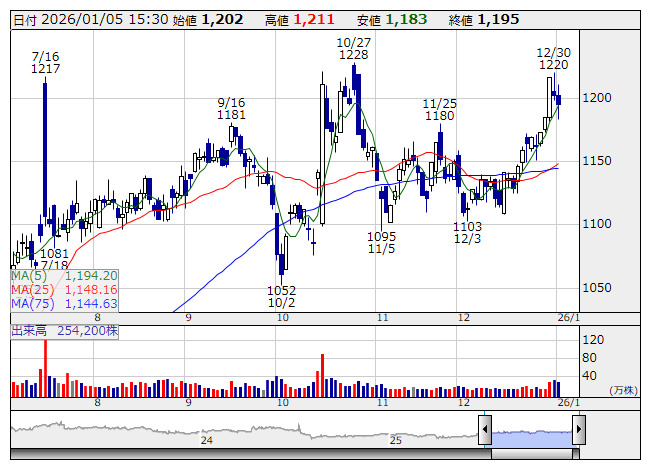Click the left range-slider handle arrow
Viewport: 653px width, 470px height.
485,429
